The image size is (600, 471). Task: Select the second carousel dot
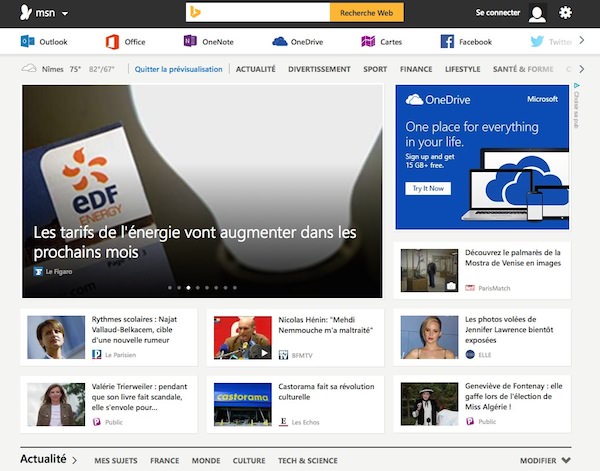point(179,288)
